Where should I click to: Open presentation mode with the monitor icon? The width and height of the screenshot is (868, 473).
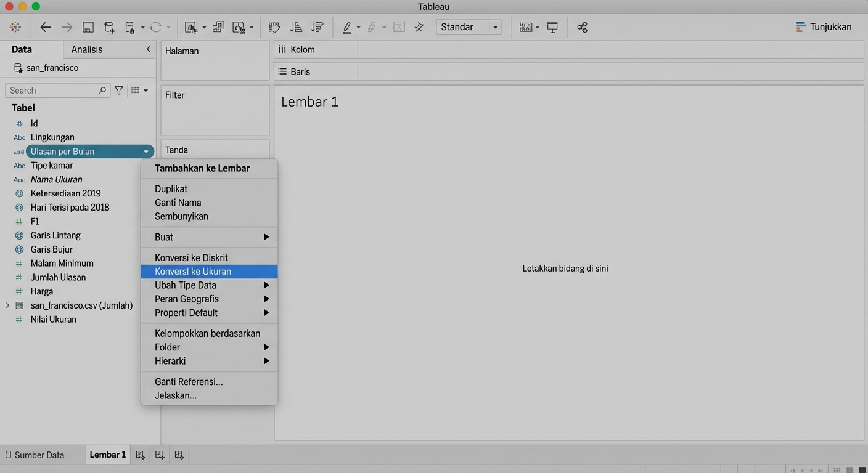[x=552, y=27]
